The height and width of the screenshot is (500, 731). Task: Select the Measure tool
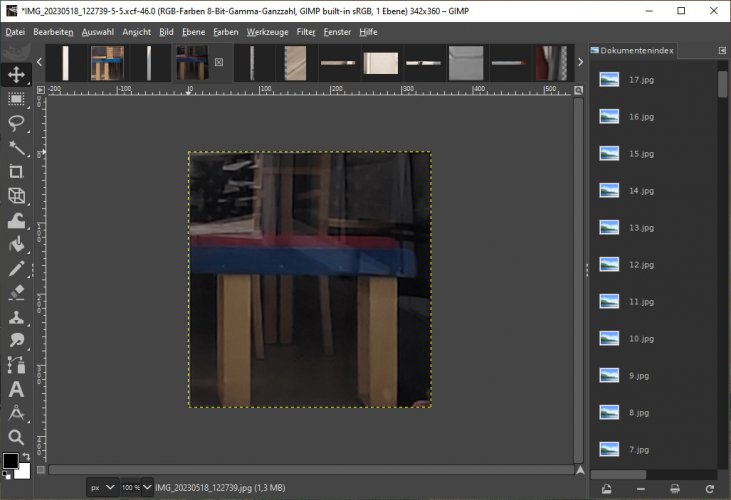point(16,413)
